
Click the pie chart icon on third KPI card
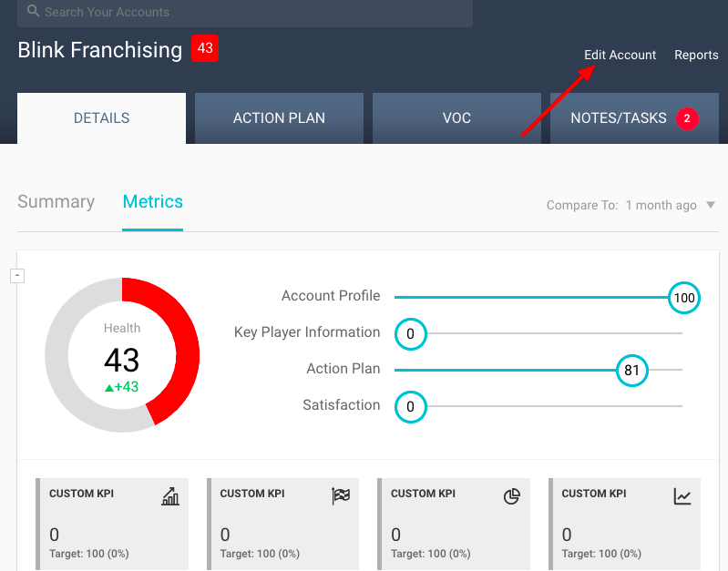coord(512,496)
